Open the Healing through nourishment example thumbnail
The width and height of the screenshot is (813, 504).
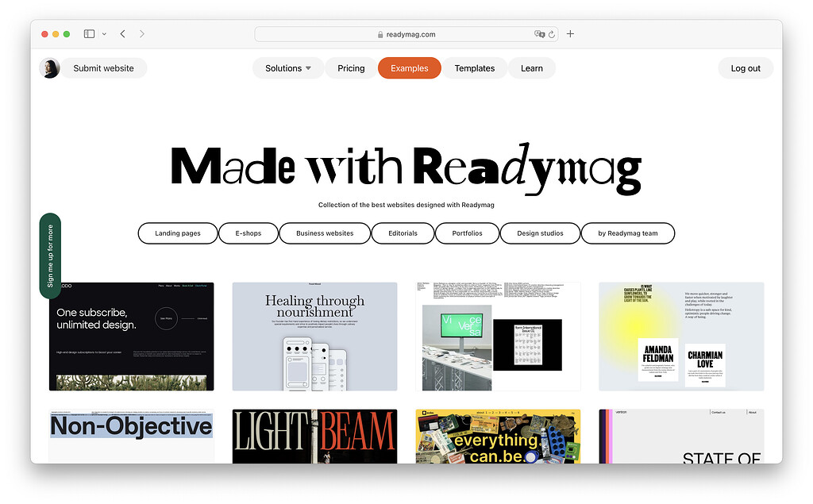[314, 336]
